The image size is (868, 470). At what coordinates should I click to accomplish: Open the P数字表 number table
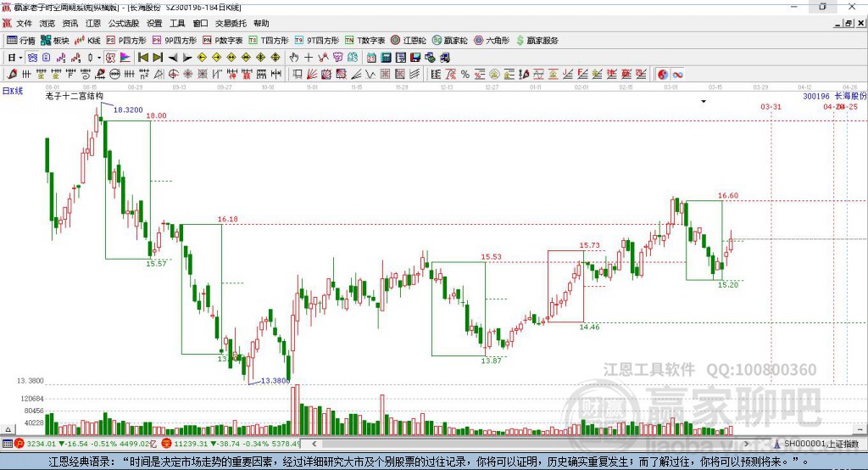pyautogui.click(x=223, y=41)
